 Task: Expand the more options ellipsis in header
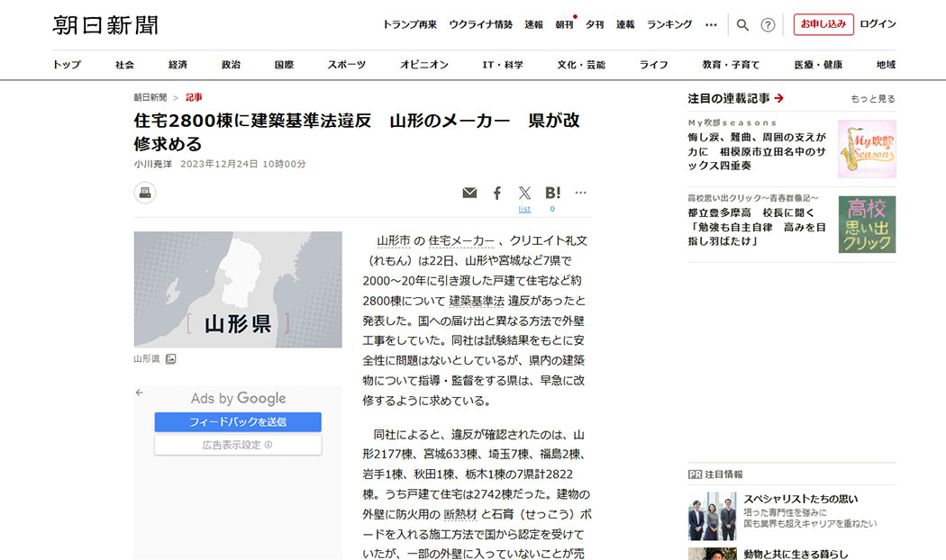[x=711, y=25]
